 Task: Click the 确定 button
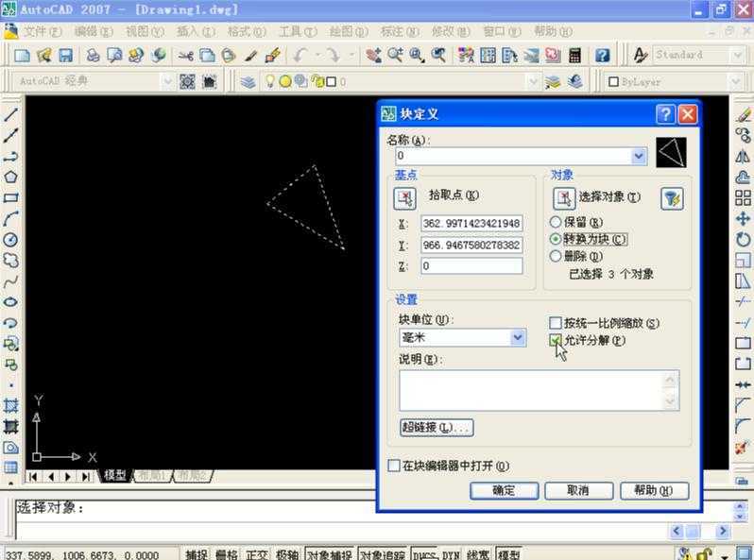504,490
